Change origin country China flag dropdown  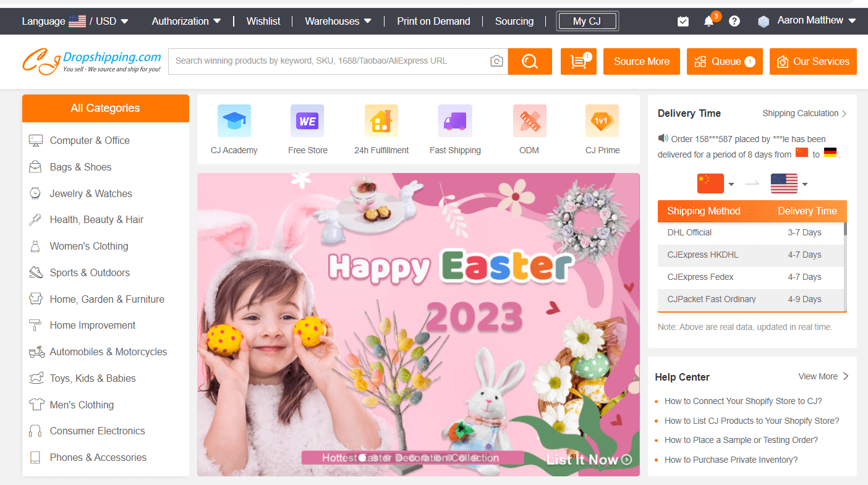click(x=716, y=183)
